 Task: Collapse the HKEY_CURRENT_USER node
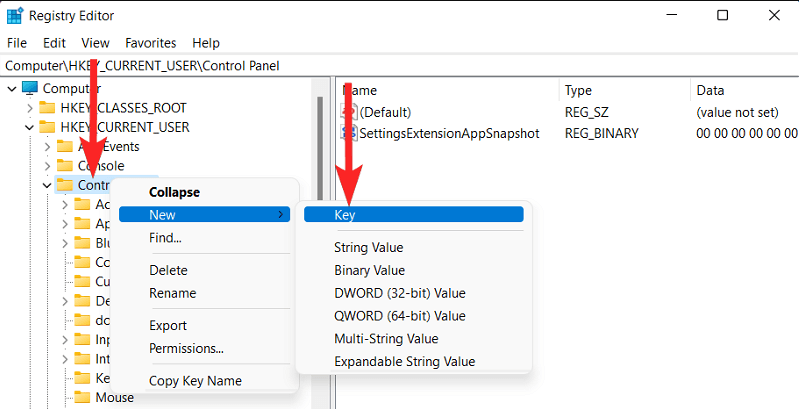[x=28, y=127]
